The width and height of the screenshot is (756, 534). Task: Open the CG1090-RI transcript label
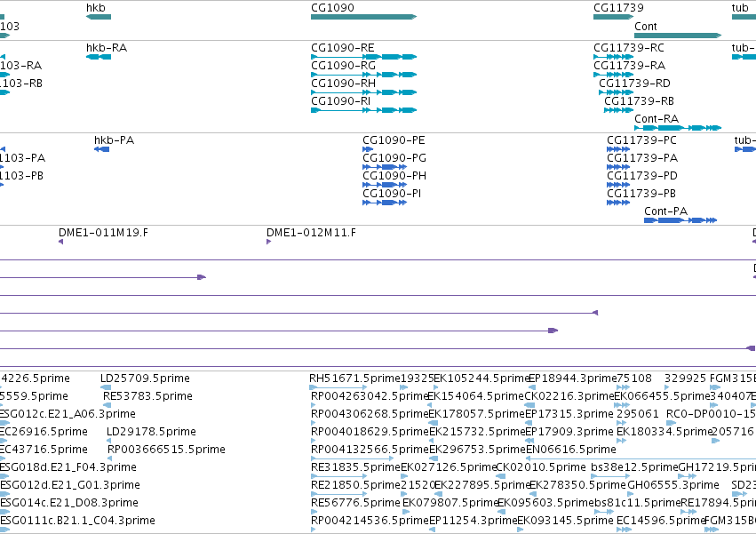(x=340, y=100)
